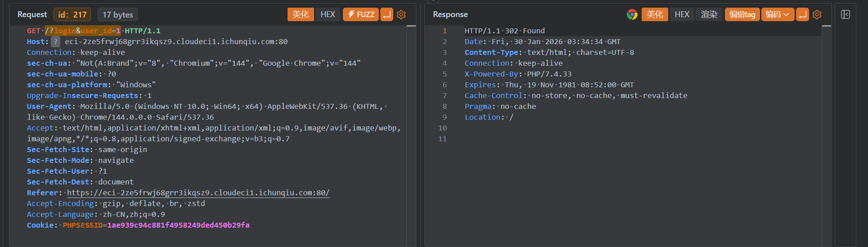Image resolution: width=868 pixels, height=247 pixels.
Task: Click the collapse side panel icon
Action: 846,14
